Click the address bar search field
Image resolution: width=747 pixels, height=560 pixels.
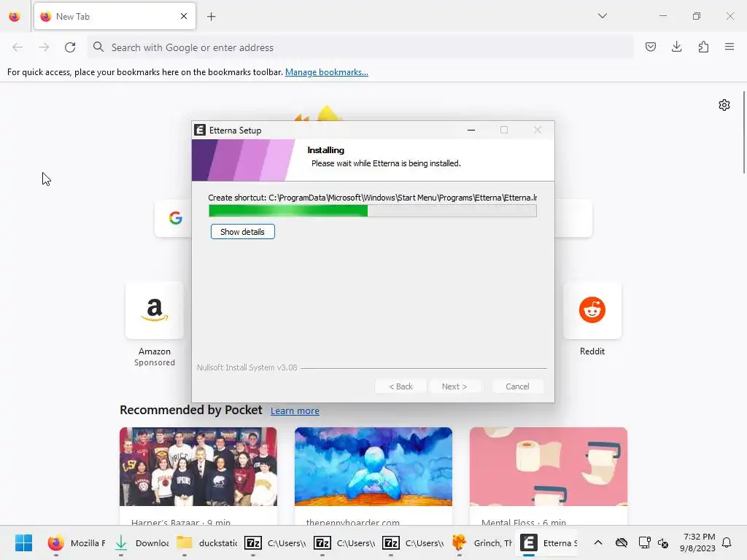(x=360, y=47)
